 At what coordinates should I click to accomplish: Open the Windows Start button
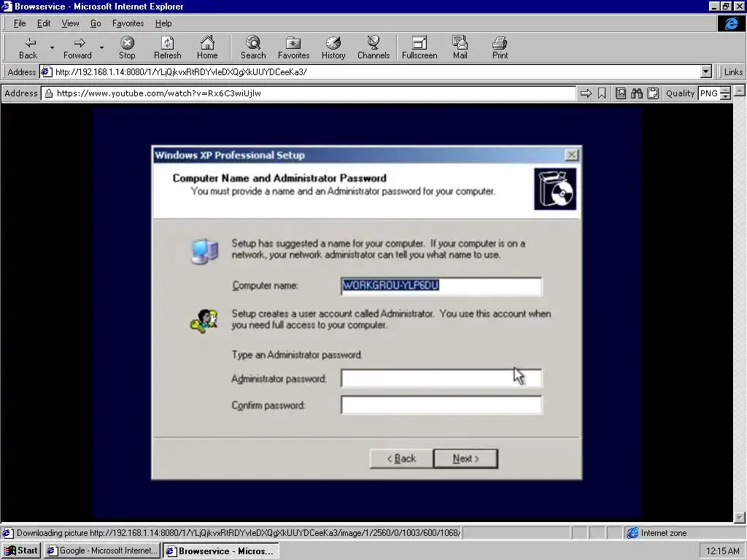21,551
